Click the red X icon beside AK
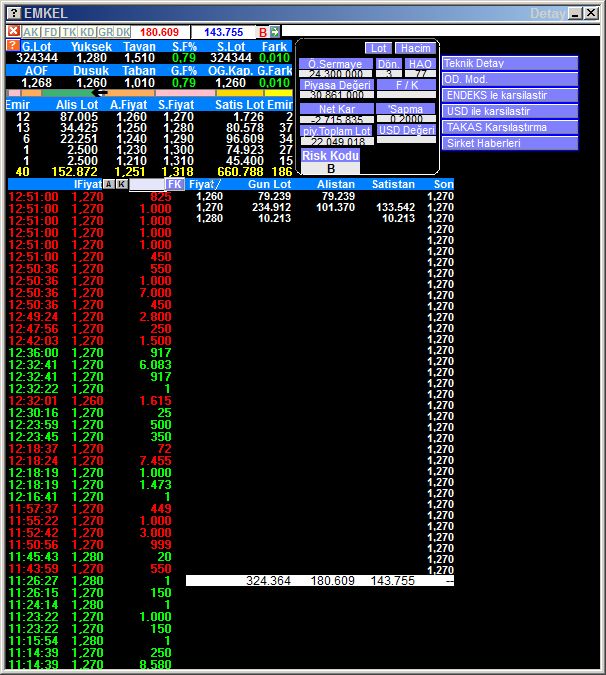The height and width of the screenshot is (675, 606). coord(13,31)
